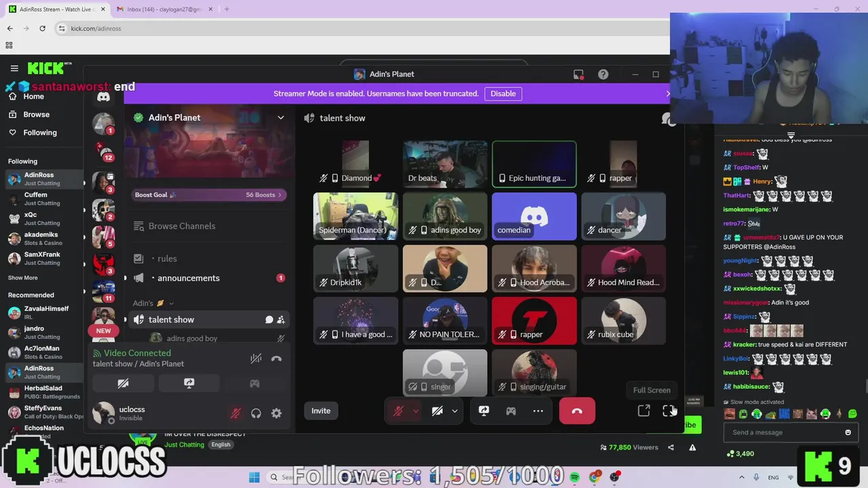Image resolution: width=868 pixels, height=488 pixels.
Task: Turn on camera from the Video Connected panel
Action: click(x=123, y=384)
